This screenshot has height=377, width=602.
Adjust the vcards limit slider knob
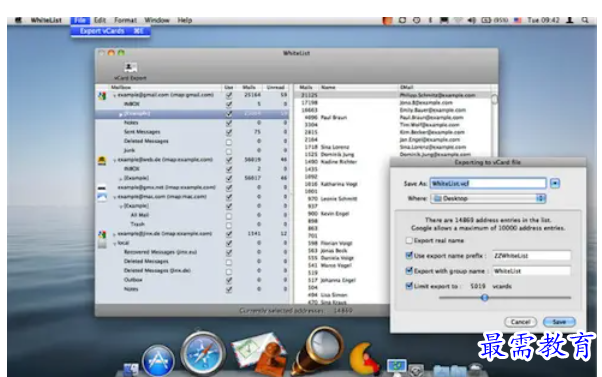pos(485,298)
